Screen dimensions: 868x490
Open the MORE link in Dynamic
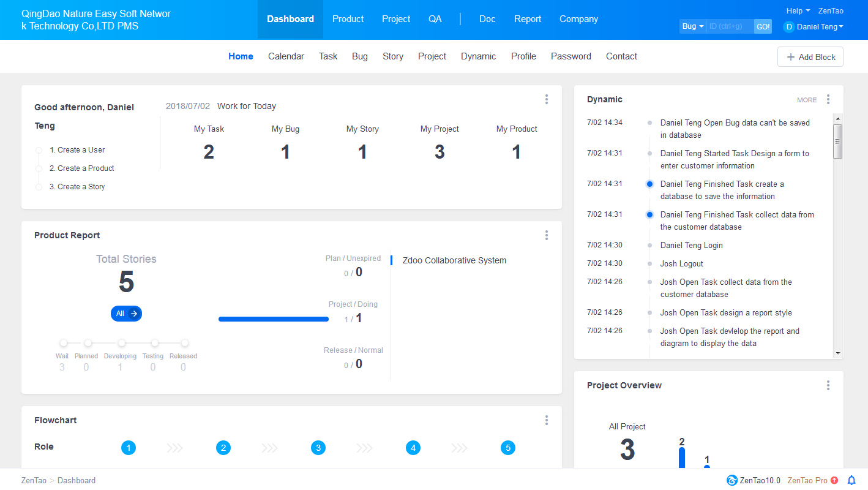tap(806, 100)
